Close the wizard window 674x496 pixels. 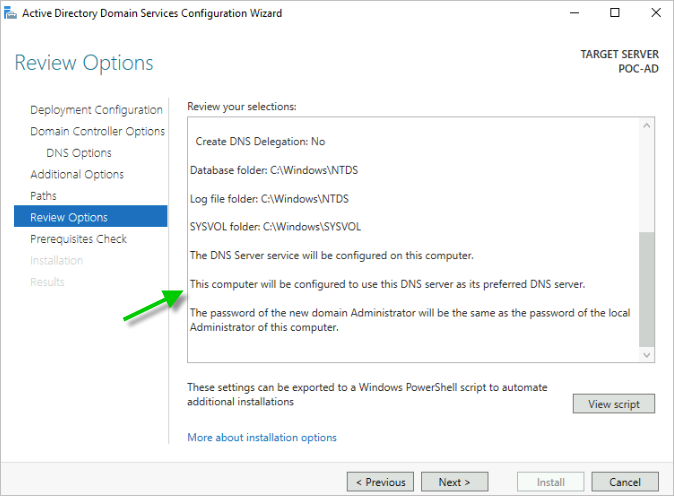(656, 13)
